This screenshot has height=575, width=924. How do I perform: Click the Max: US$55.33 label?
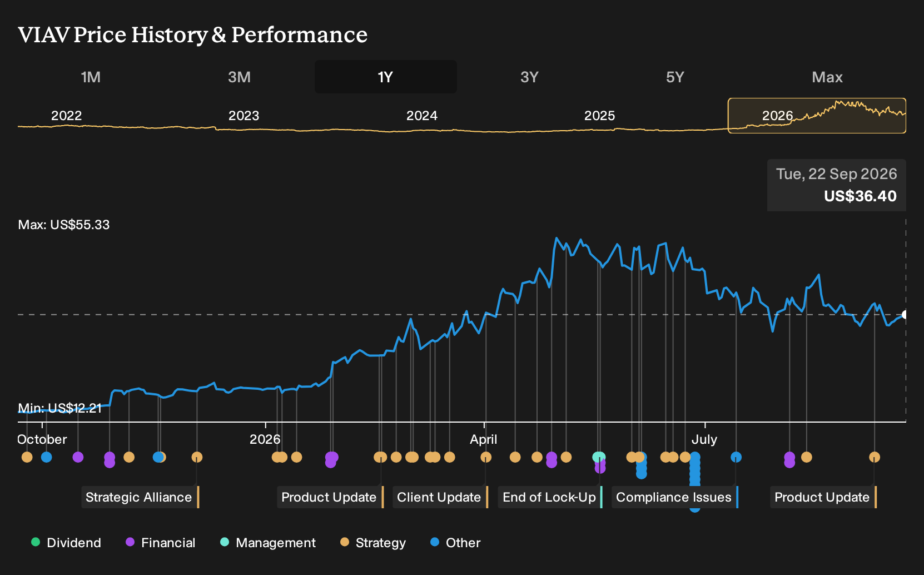[x=64, y=225]
